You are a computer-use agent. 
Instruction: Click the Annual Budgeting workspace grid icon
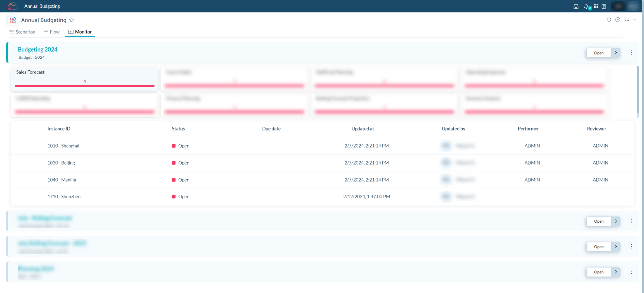click(x=13, y=20)
